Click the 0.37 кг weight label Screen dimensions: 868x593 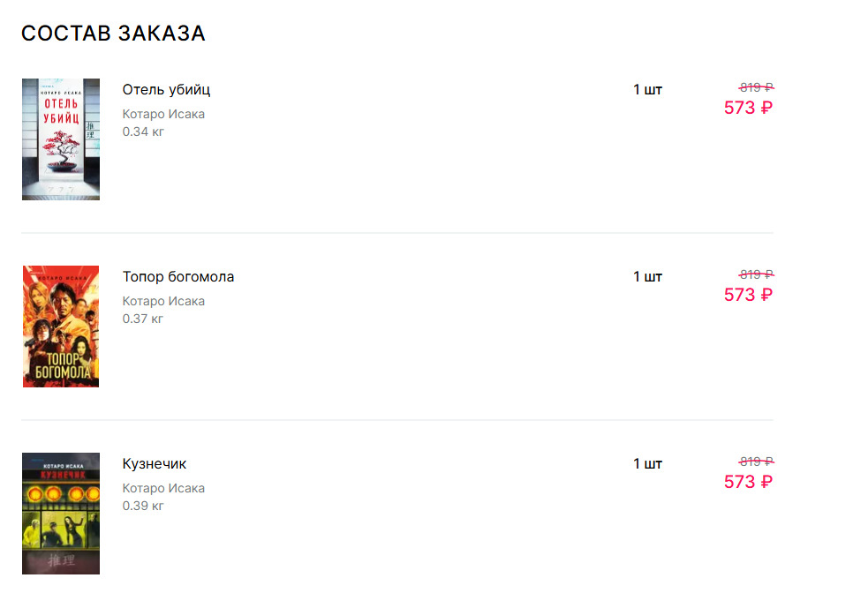pyautogui.click(x=143, y=319)
